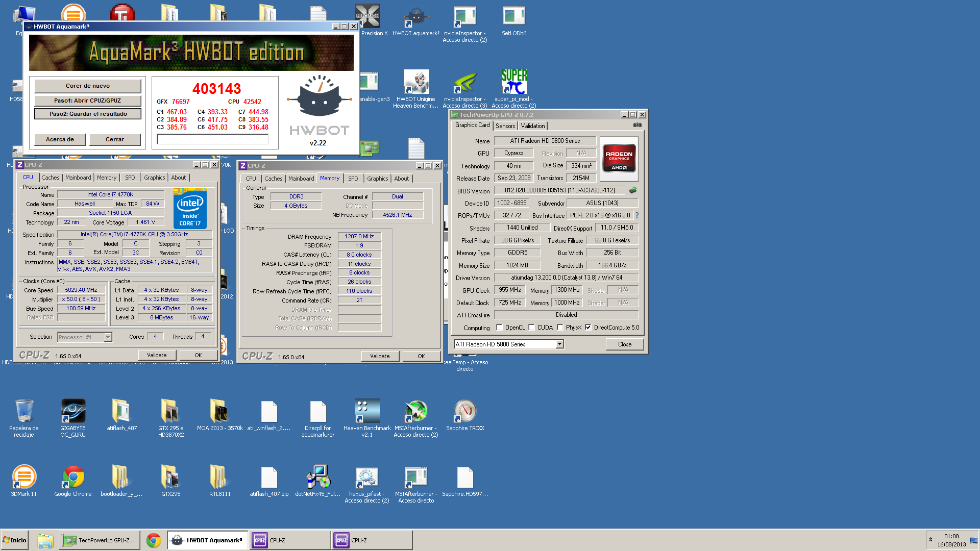Click "Intel Core i7 4770K" name field
The width and height of the screenshot is (980, 551).
coord(110,194)
